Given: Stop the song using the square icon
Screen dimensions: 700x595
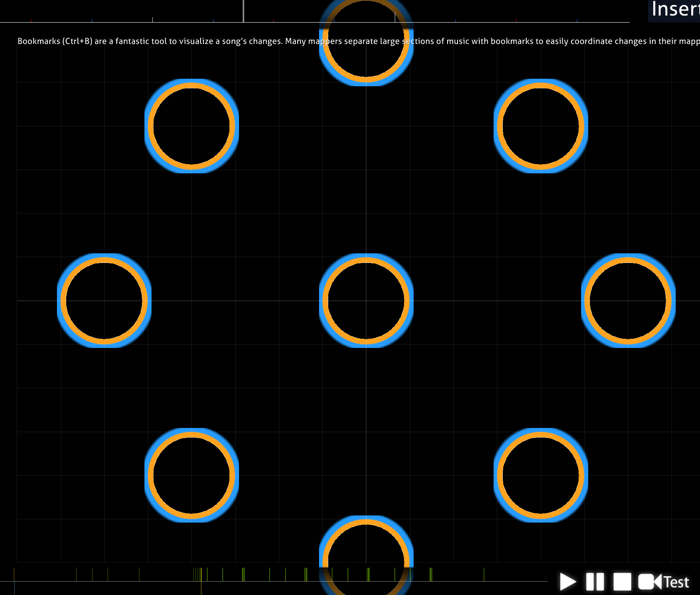Looking at the screenshot, I should pyautogui.click(x=622, y=582).
